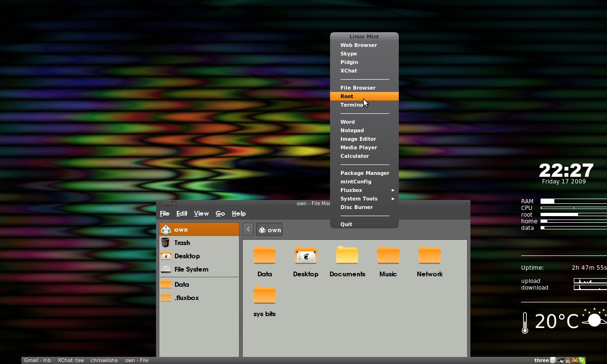Go back with the path bar arrow
This screenshot has height=364, width=607.
(x=248, y=229)
